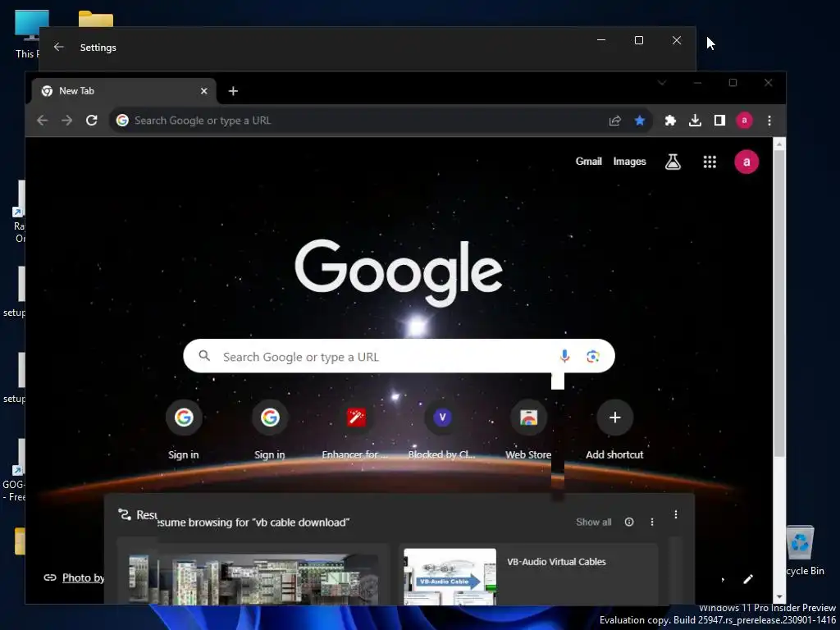Minimize the Settings window
The height and width of the screenshot is (630, 840).
pyautogui.click(x=601, y=40)
